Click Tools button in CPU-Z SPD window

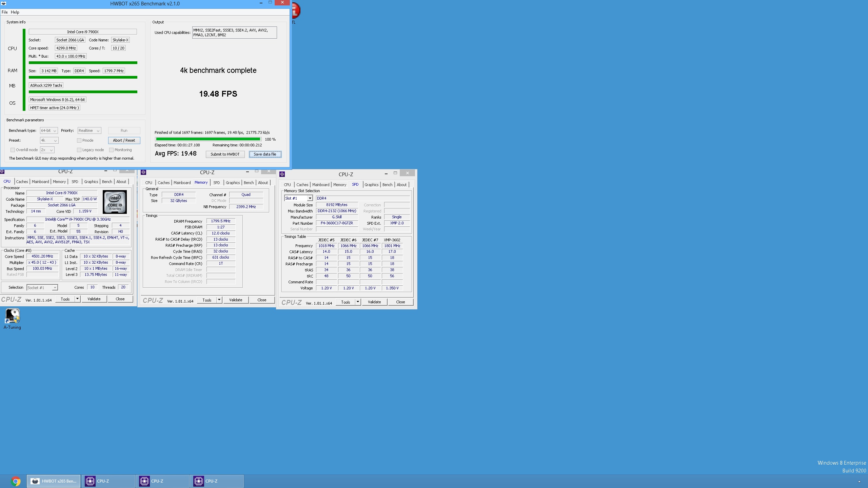[346, 302]
